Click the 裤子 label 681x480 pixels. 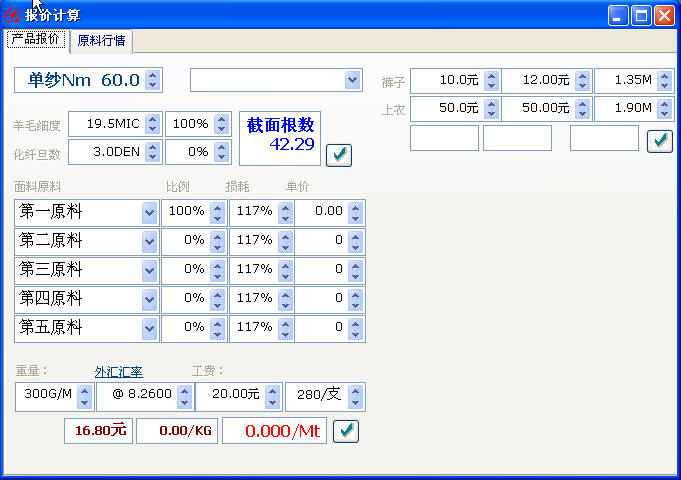[x=393, y=83]
